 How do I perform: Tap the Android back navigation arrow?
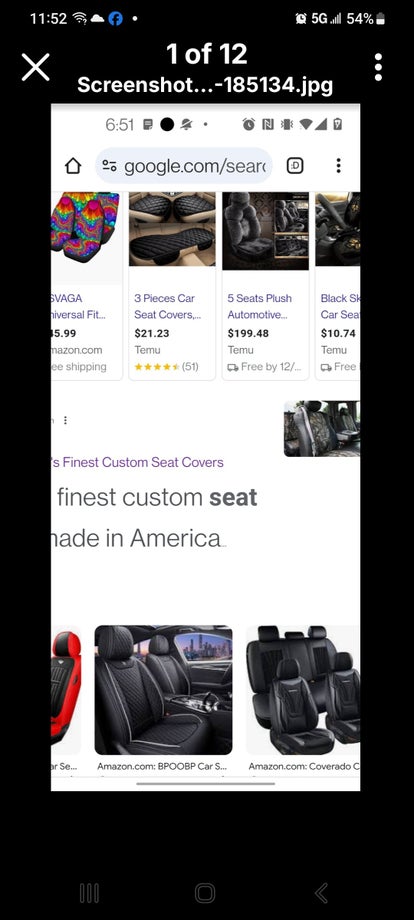click(x=321, y=893)
